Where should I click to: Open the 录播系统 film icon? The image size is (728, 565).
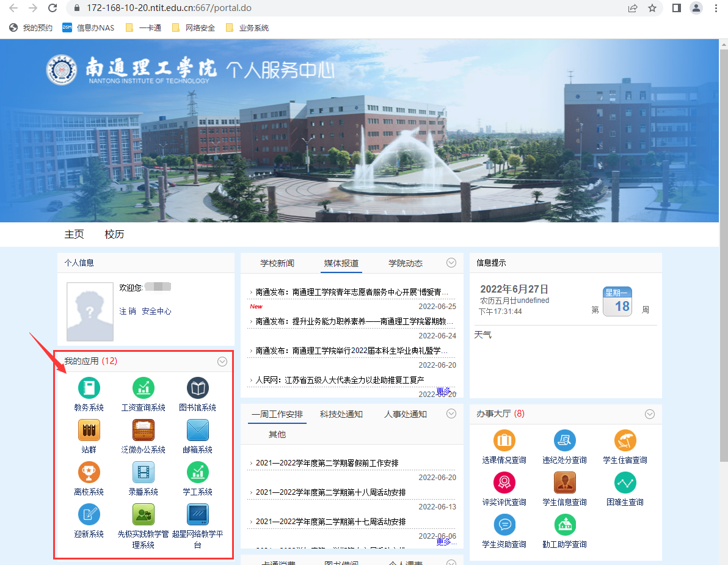144,472
